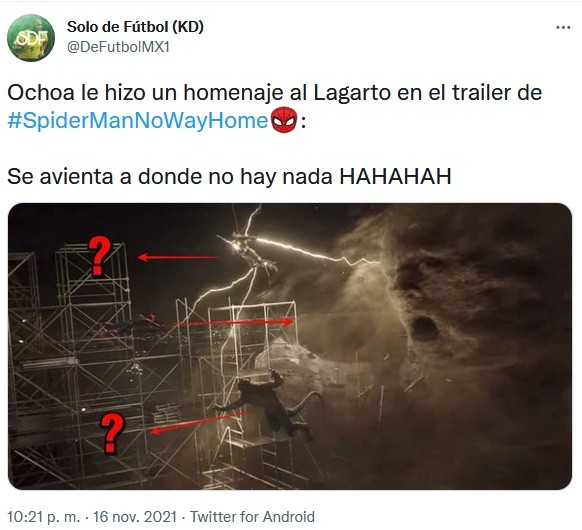Click the 10:21 p. m. timestamp
This screenshot has width=582, height=530.
point(43,517)
